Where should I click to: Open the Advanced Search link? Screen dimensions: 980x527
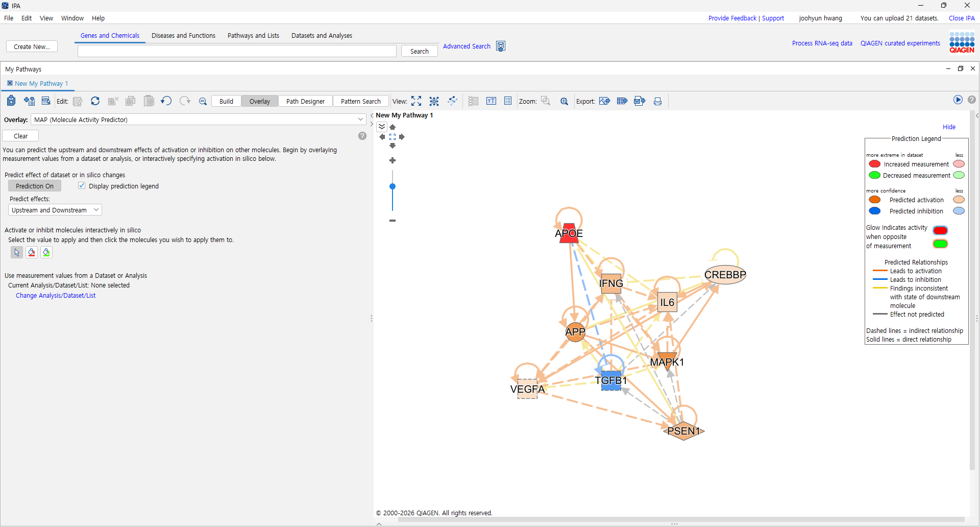tap(467, 46)
